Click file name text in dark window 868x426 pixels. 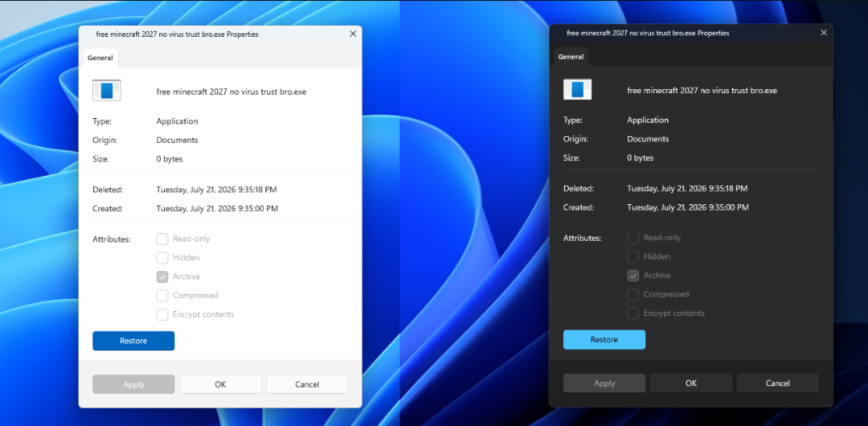click(x=702, y=90)
